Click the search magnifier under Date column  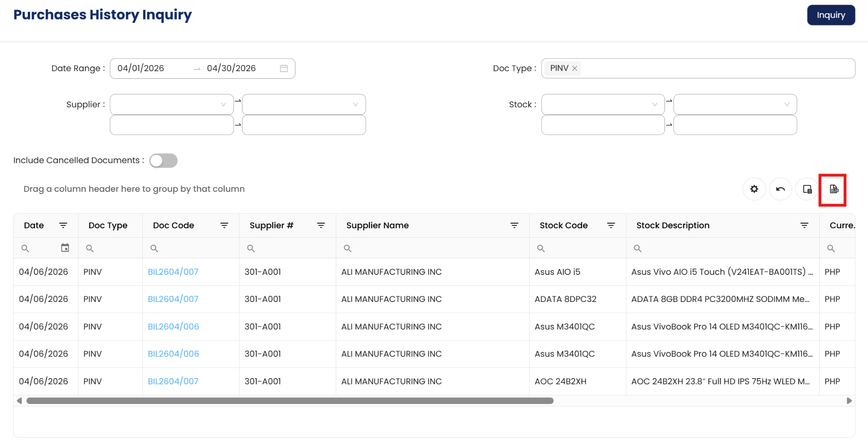(x=25, y=248)
